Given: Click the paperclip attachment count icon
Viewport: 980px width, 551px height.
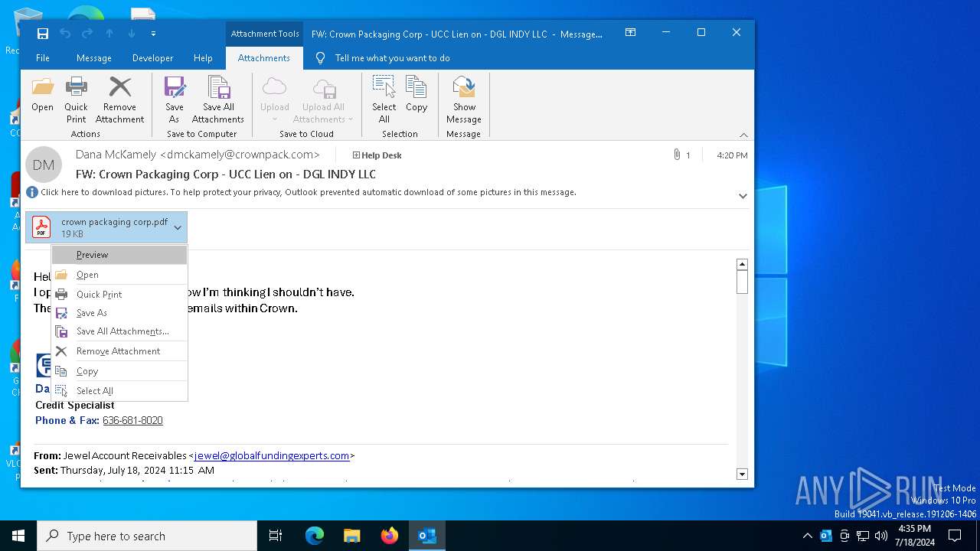Looking at the screenshot, I should pyautogui.click(x=677, y=155).
